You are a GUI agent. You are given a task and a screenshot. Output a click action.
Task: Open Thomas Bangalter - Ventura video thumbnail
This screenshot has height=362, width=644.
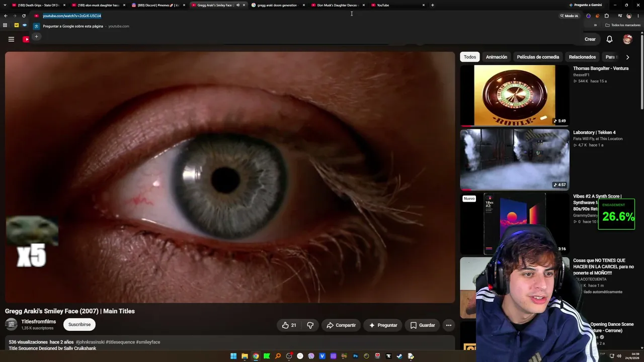[515, 95]
